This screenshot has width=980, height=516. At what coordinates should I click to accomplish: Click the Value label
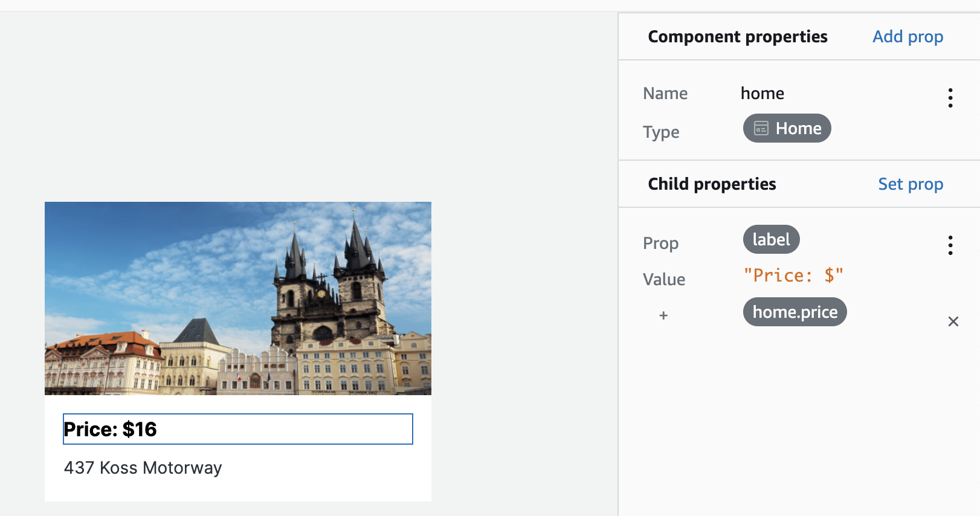[x=664, y=279]
